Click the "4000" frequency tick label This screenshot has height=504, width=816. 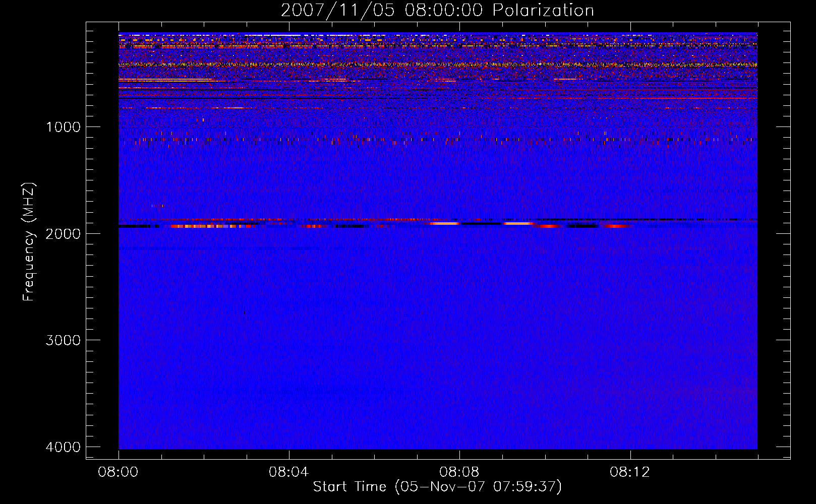pos(63,447)
